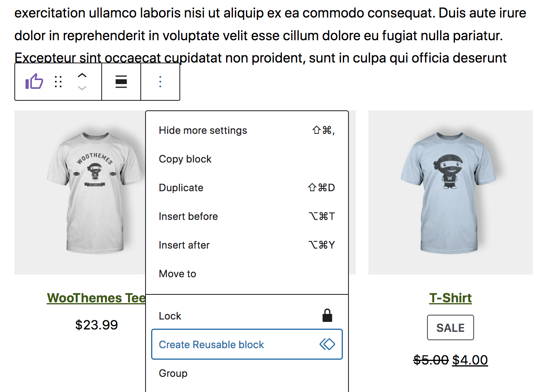Toggle the three-dot block options menu

coord(160,82)
